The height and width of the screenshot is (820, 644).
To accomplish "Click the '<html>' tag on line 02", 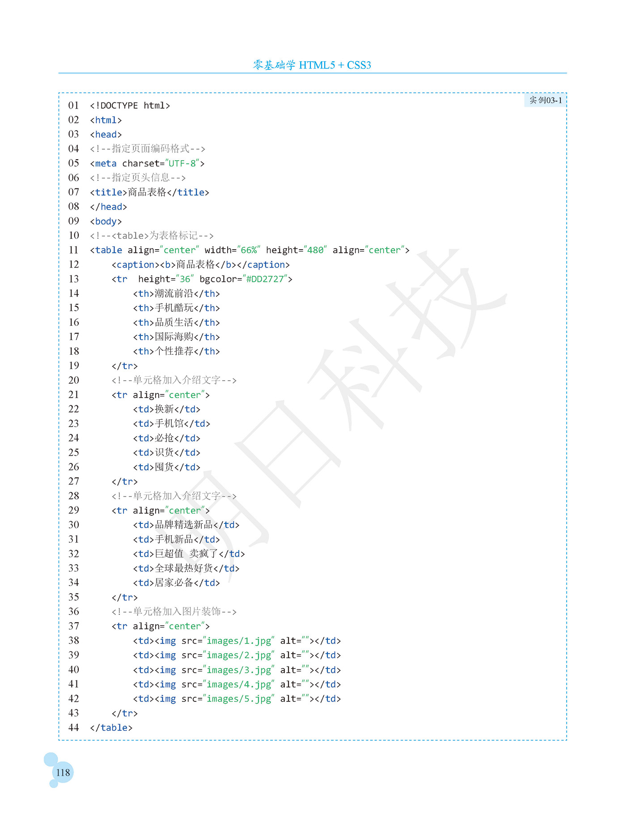I will pos(106,120).
